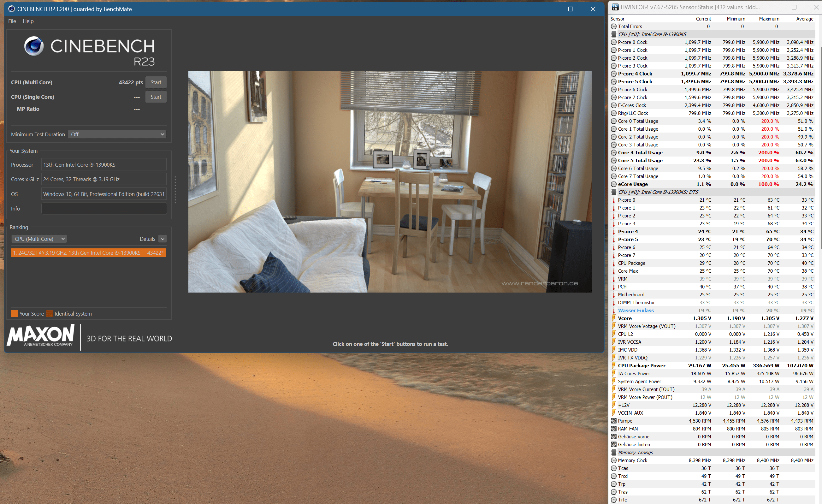The width and height of the screenshot is (822, 504).
Task: Select the Wasser Einlass sensor row
Action: 712,311
